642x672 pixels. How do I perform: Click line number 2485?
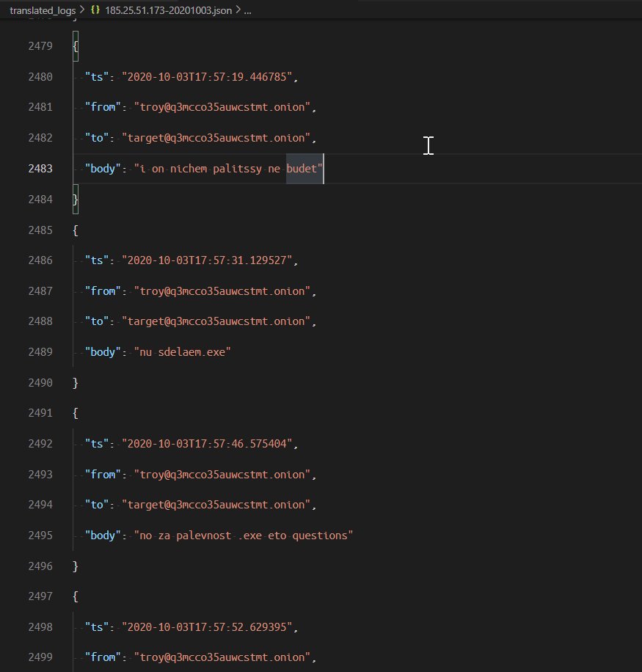click(40, 230)
